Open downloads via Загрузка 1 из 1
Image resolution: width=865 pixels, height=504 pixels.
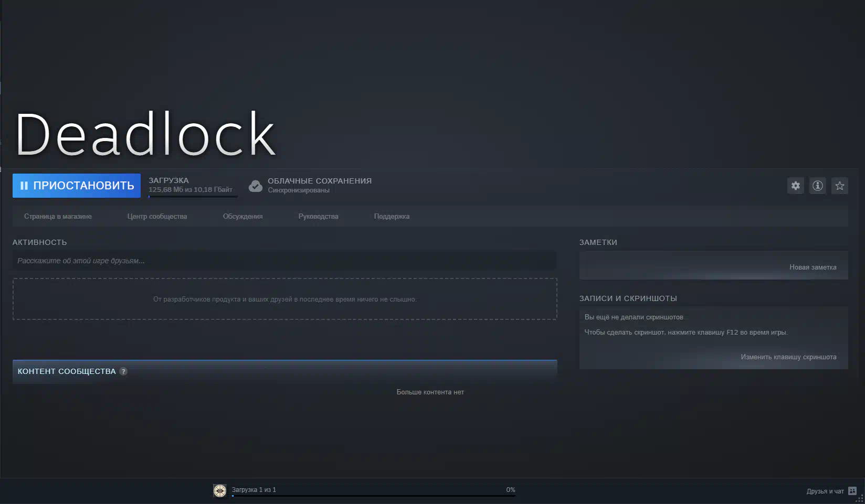(254, 489)
